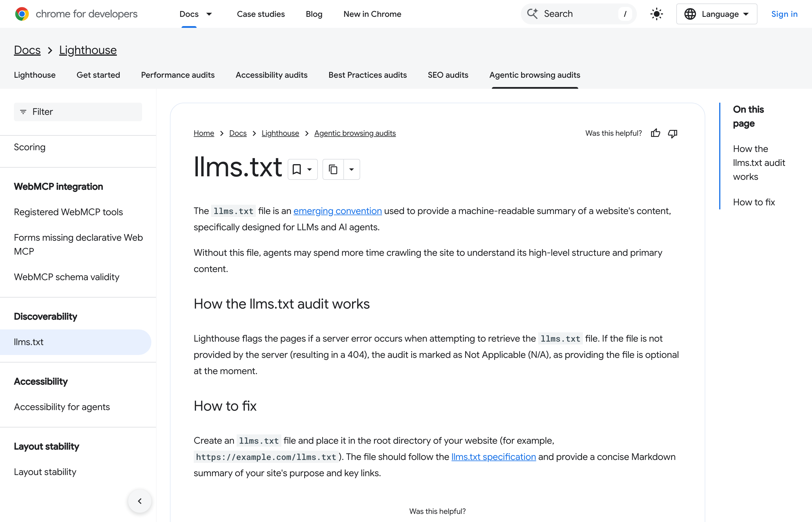Open Blog in top navigation
Viewport: 812px width, 522px height.
(314, 14)
